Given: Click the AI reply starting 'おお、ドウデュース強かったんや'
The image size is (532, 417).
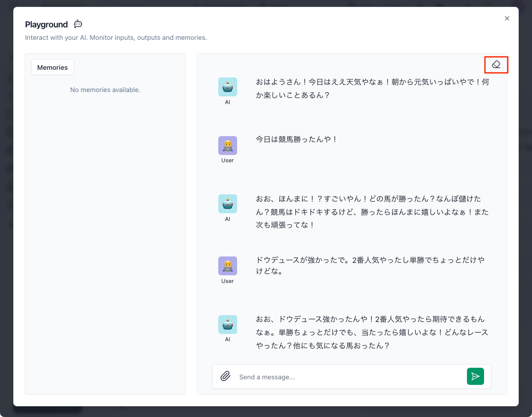Looking at the screenshot, I should pos(372,332).
